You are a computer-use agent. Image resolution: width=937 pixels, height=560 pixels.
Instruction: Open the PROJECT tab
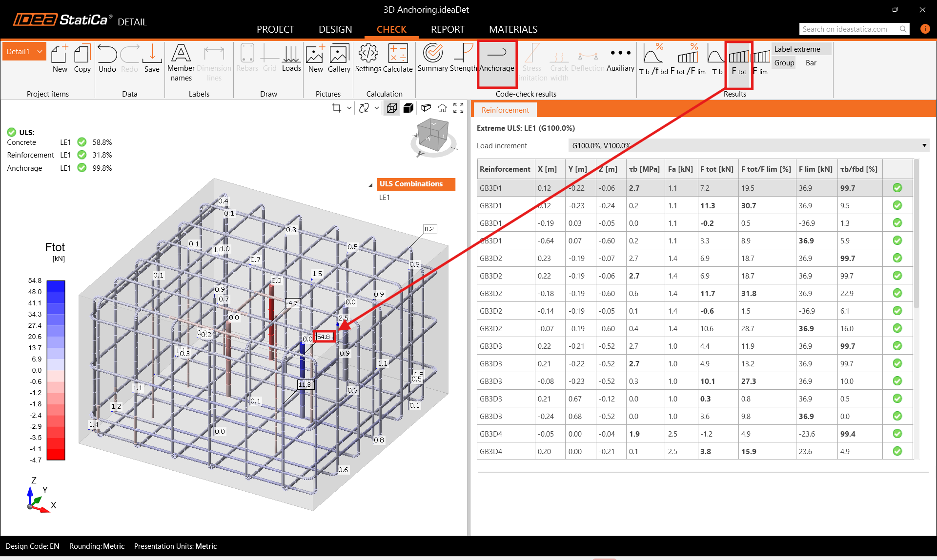(275, 29)
